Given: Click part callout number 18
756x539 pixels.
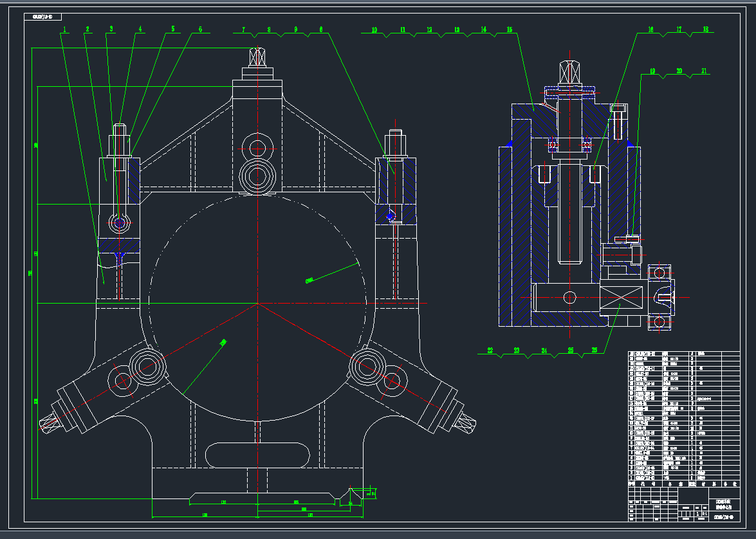Looking at the screenshot, I should 705,30.
